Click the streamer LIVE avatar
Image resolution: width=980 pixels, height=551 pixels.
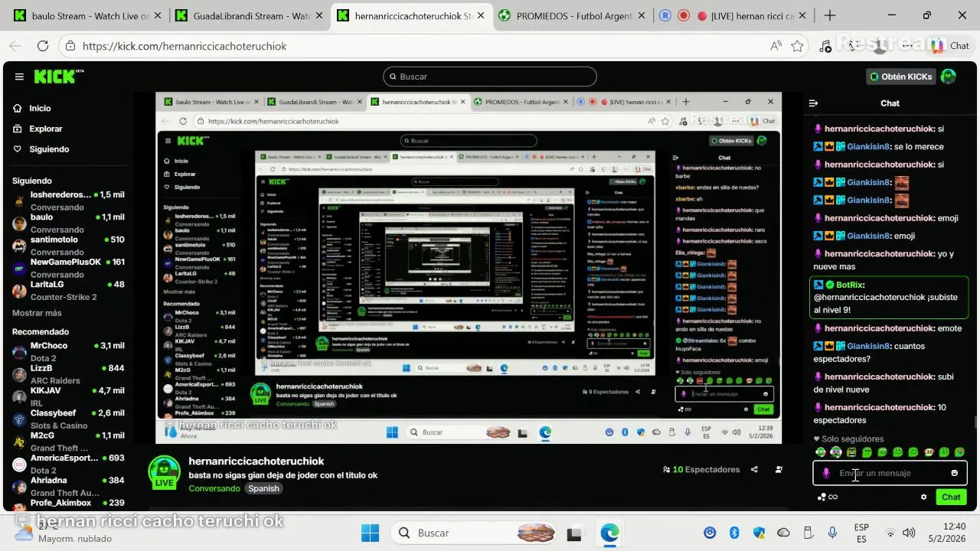[x=164, y=473]
